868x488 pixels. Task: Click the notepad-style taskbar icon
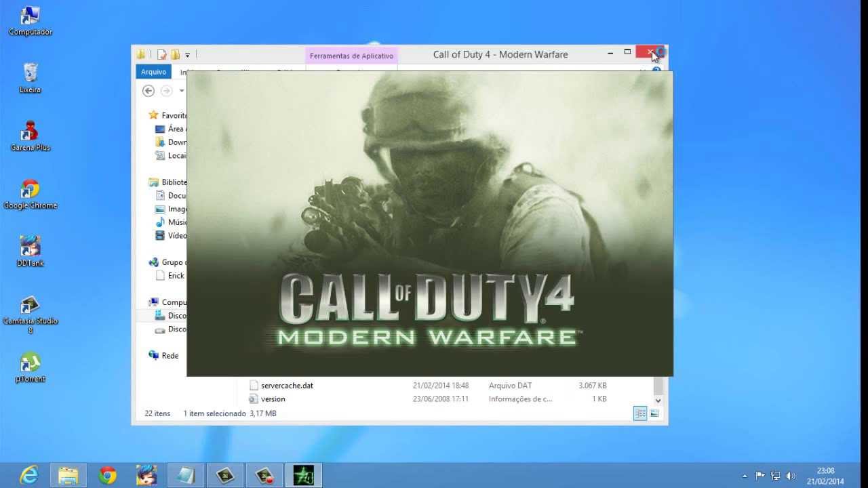click(186, 475)
